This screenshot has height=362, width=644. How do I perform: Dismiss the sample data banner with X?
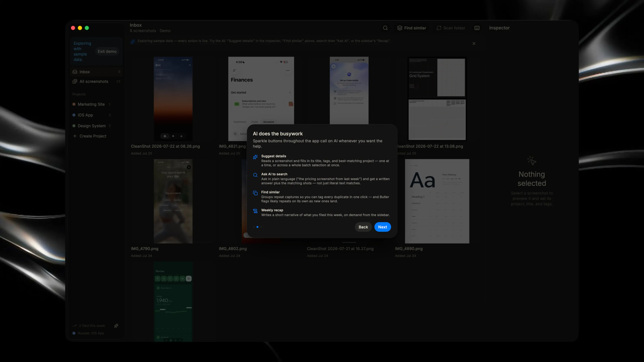click(x=474, y=43)
